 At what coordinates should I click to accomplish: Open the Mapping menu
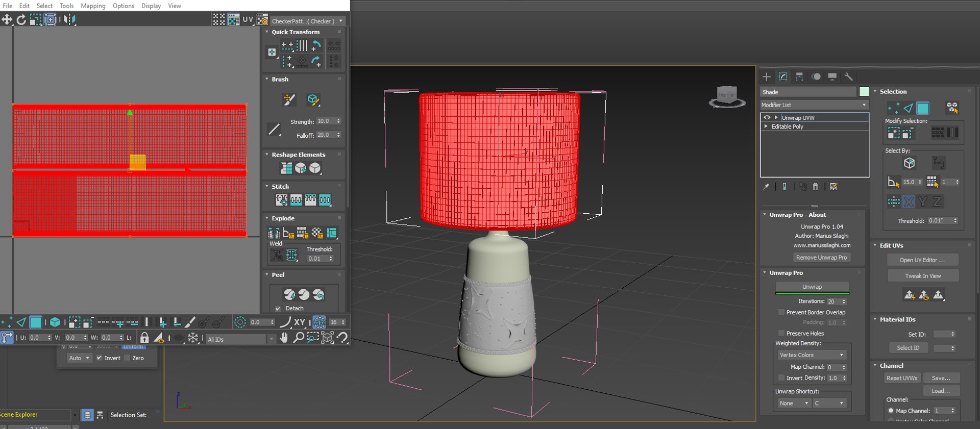point(93,6)
